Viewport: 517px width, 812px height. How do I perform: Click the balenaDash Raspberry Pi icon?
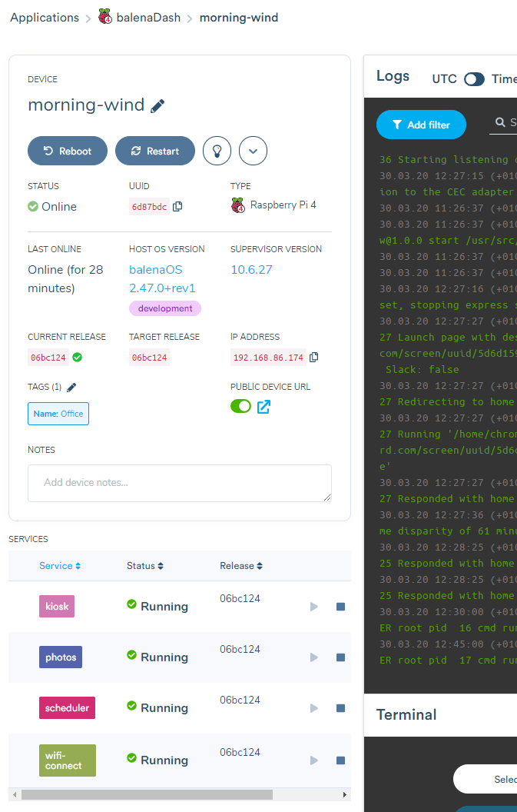105,17
